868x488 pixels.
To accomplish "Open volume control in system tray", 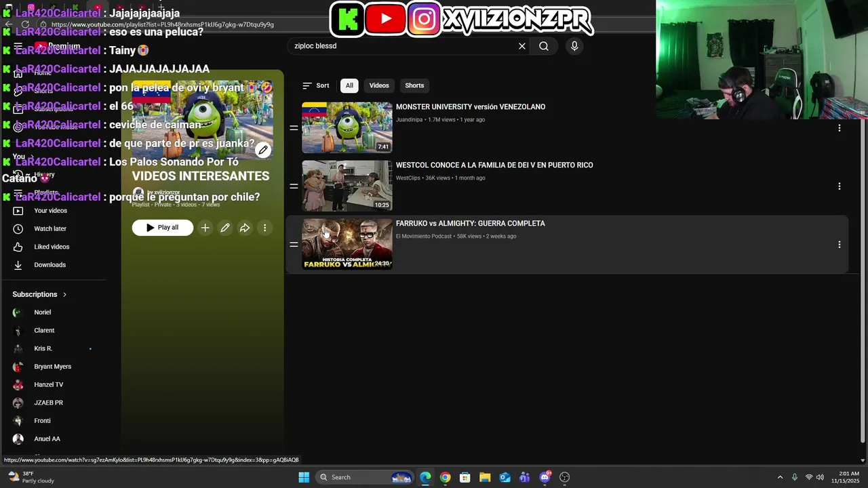I will pyautogui.click(x=821, y=477).
